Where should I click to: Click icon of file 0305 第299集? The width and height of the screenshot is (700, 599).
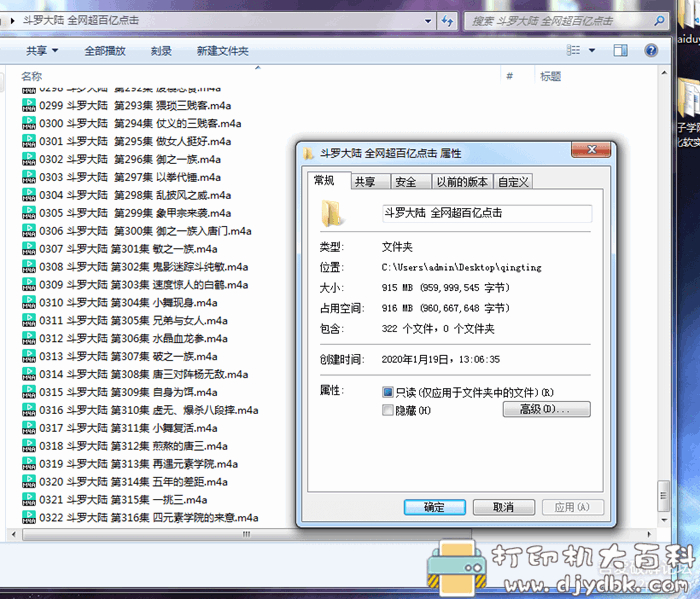coord(29,212)
